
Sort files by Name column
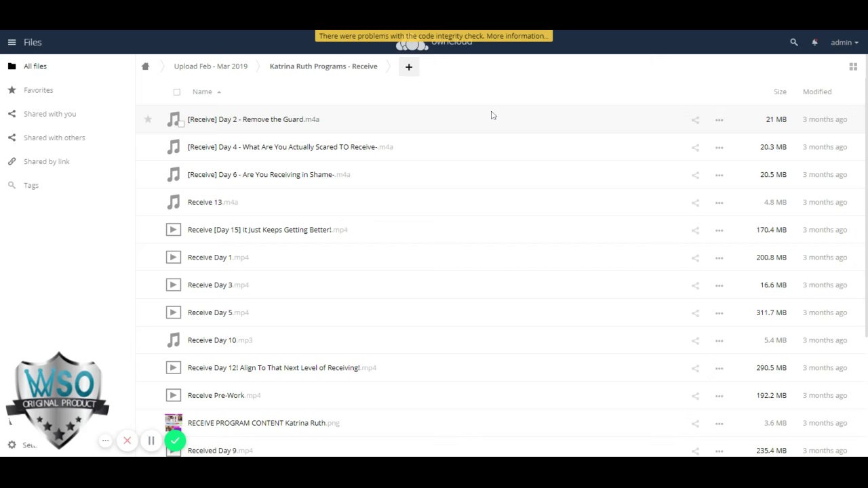(x=202, y=91)
